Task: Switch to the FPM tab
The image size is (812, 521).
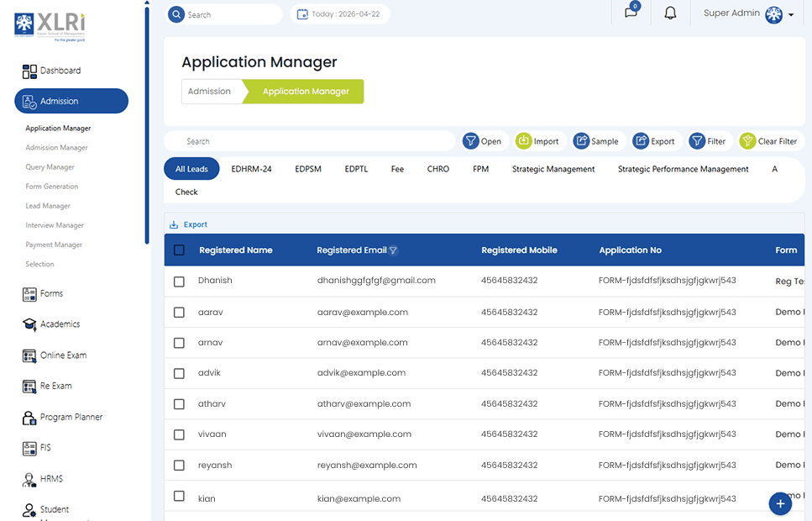Action: [x=480, y=169]
